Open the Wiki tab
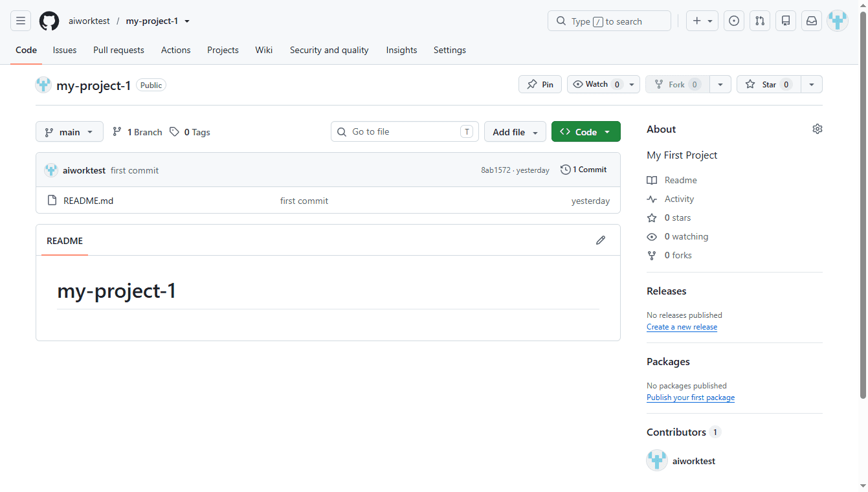868x492 pixels. tap(263, 50)
